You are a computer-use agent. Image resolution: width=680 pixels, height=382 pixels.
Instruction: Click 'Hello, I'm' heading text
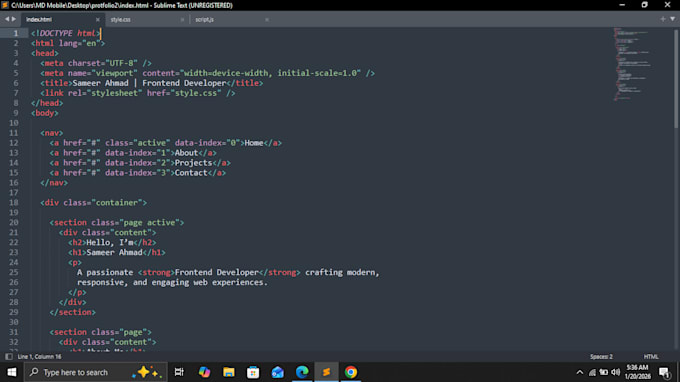(x=110, y=242)
